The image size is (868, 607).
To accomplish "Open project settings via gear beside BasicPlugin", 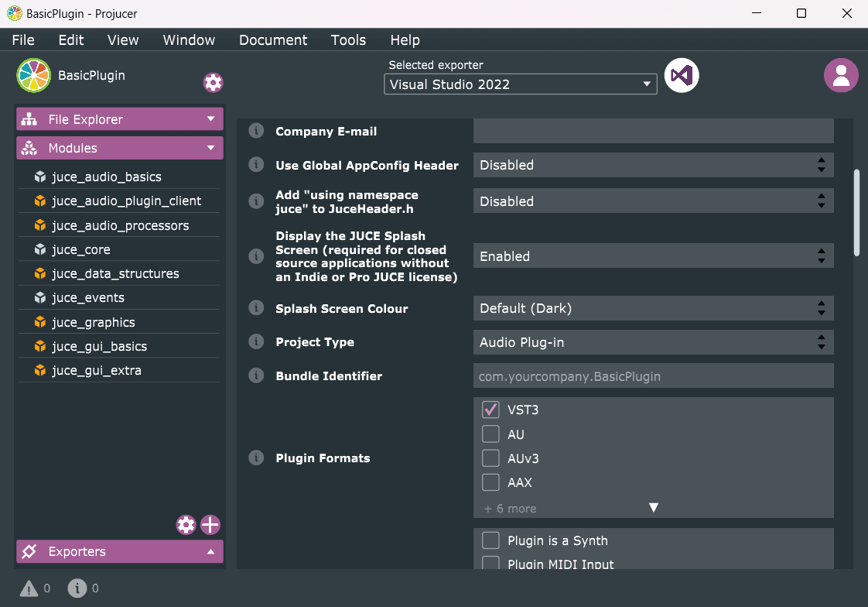I will coord(213,82).
